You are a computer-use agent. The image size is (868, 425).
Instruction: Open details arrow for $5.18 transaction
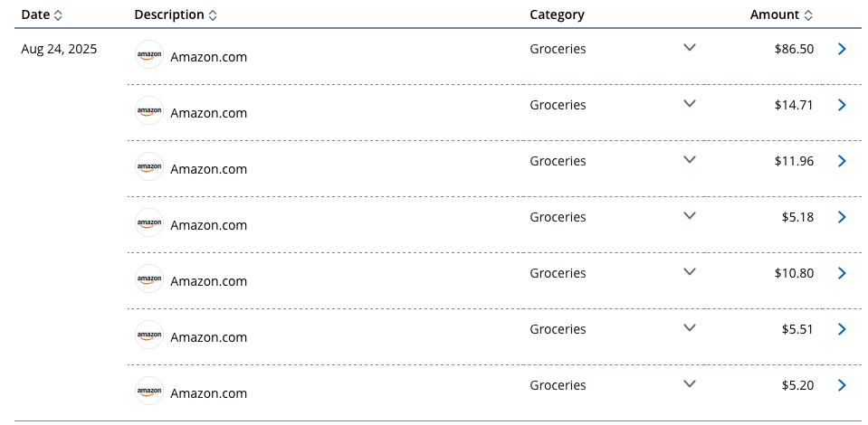click(842, 217)
